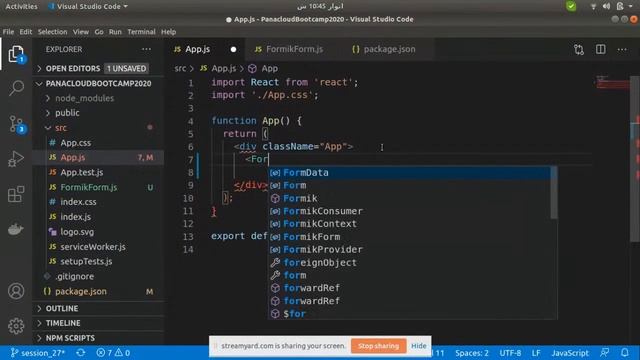Collapse the PANACLOUDBOOTCAMP2020 folder section
Viewport: 640px width, 360px height.
pyautogui.click(x=98, y=83)
